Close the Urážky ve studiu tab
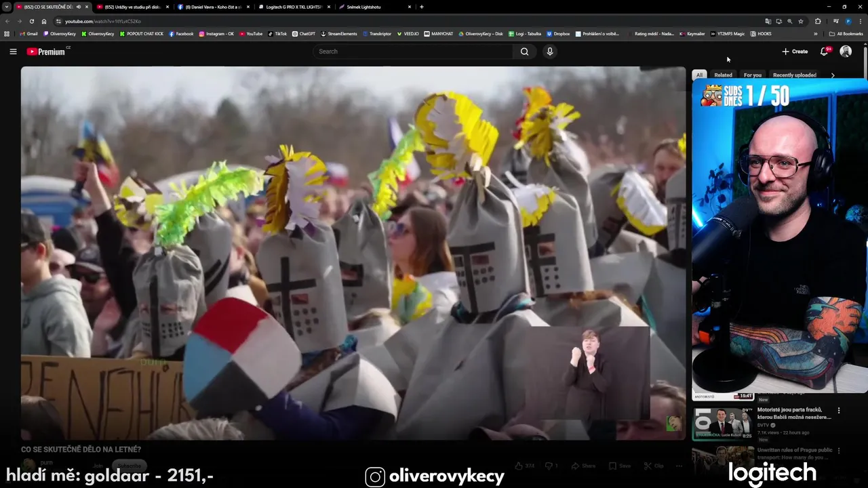This screenshot has height=488, width=868. 167,7
